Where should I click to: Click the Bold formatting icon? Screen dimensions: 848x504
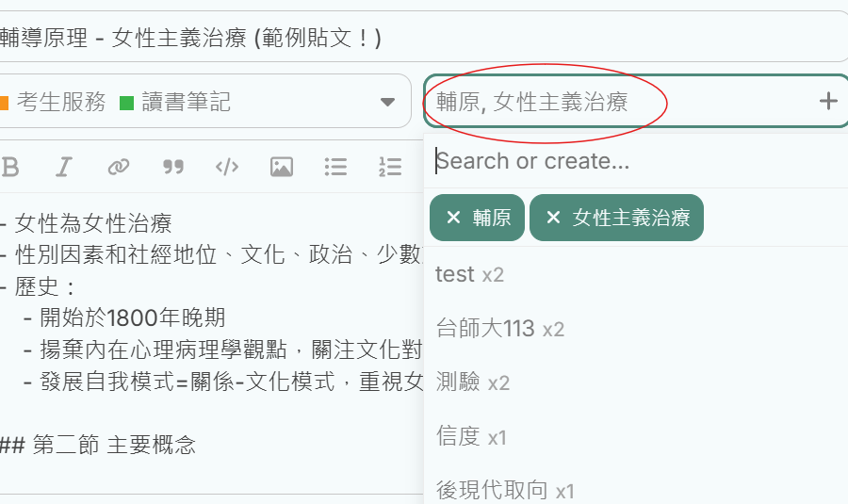pos(10,167)
